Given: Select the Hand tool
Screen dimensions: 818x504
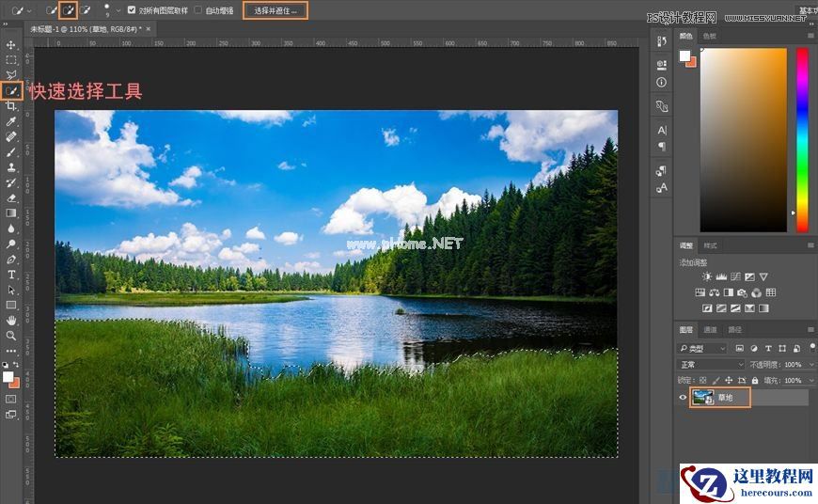Looking at the screenshot, I should [11, 321].
